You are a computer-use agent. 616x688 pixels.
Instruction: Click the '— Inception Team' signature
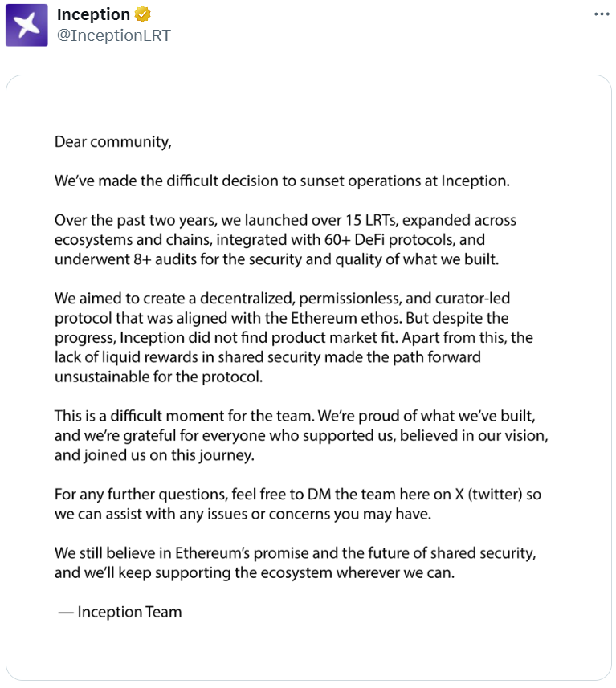[x=120, y=612]
